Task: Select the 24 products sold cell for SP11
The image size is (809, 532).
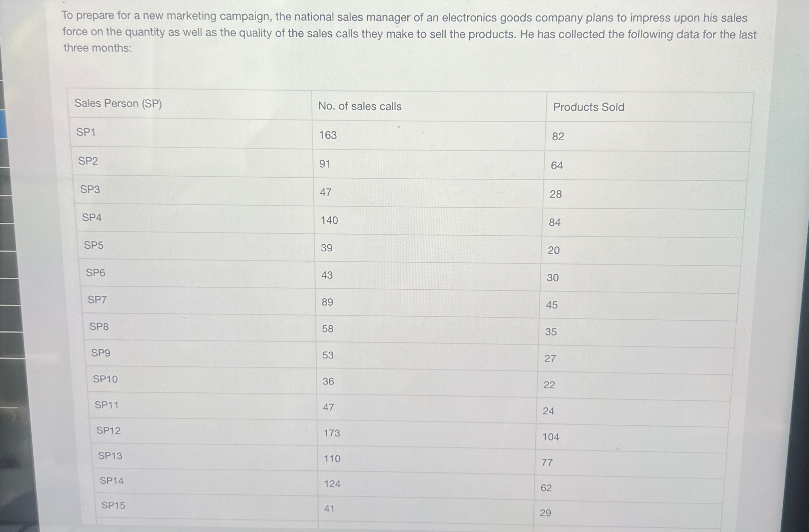Action: 548,411
